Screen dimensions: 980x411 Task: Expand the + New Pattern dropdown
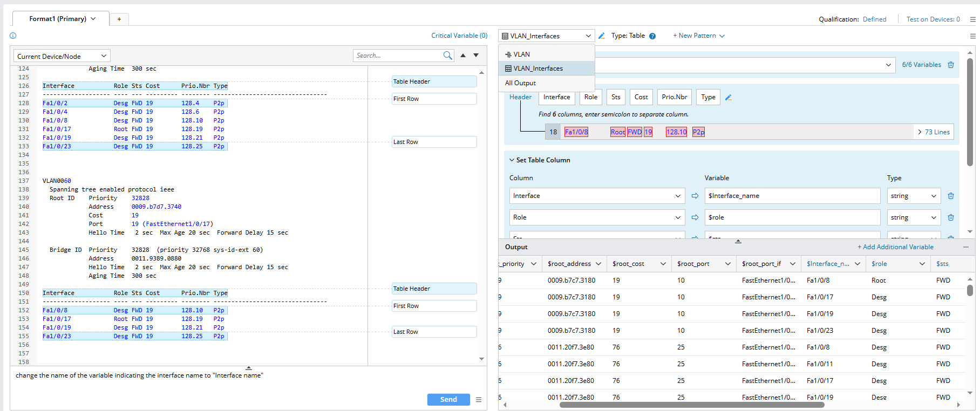pos(699,36)
